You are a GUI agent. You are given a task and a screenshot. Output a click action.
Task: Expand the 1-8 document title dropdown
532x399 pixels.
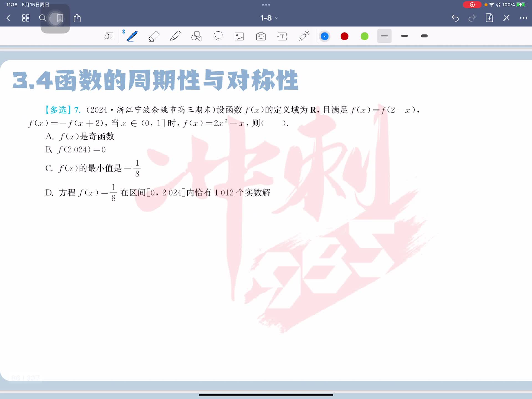click(x=268, y=18)
